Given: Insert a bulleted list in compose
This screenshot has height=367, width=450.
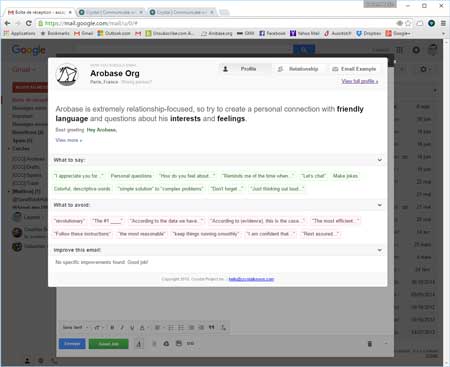Looking at the screenshot, I should tap(181, 328).
